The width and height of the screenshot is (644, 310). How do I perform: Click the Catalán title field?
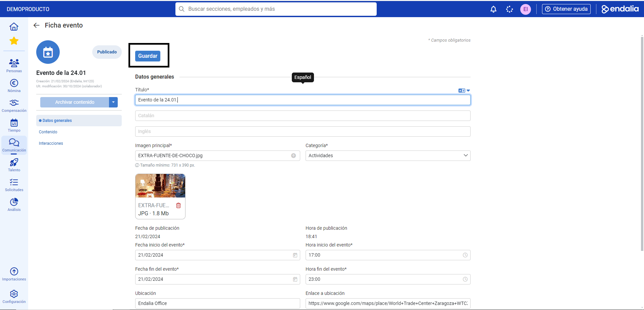(303, 116)
